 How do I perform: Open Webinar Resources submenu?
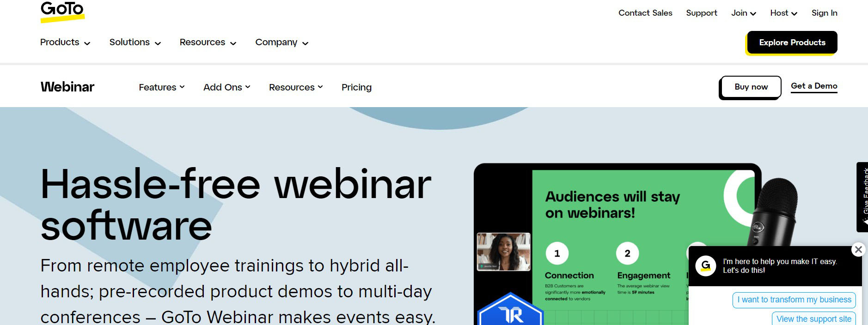click(296, 87)
